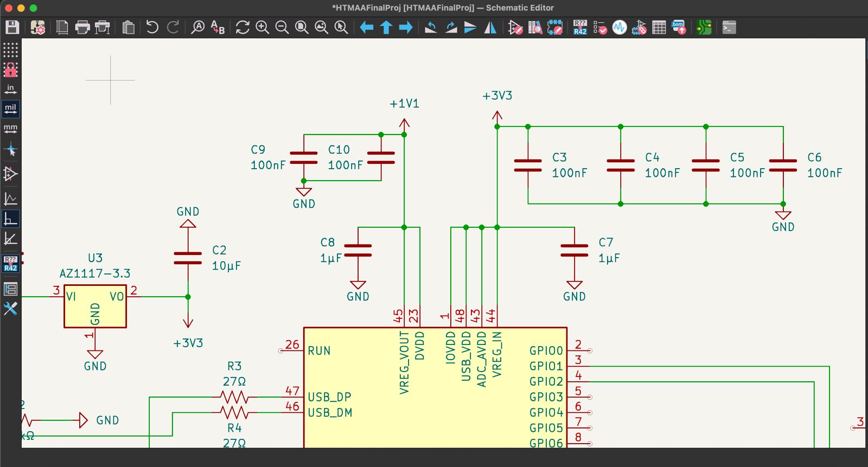The image size is (868, 467).
Task: Toggle hidden pins display
Action: click(x=10, y=174)
